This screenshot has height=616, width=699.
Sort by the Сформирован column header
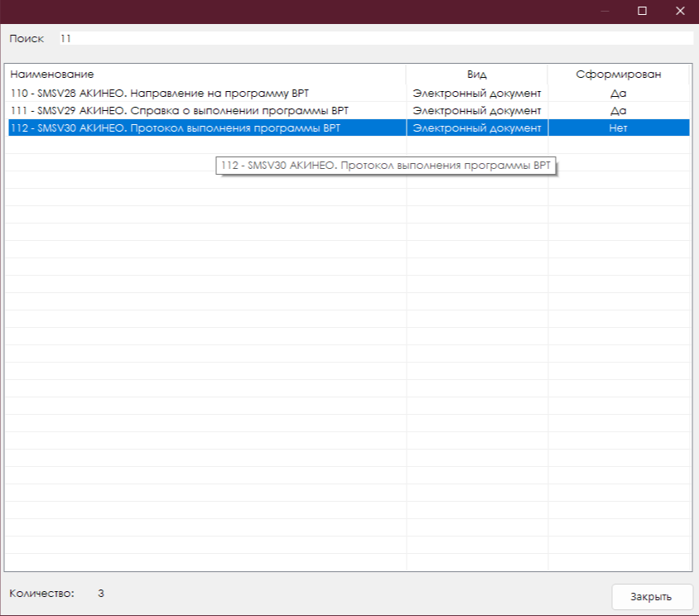click(x=619, y=75)
